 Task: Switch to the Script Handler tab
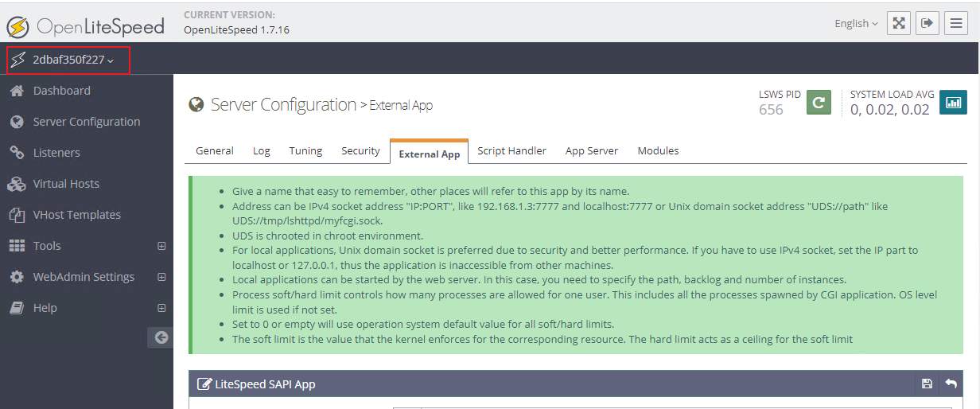click(511, 150)
